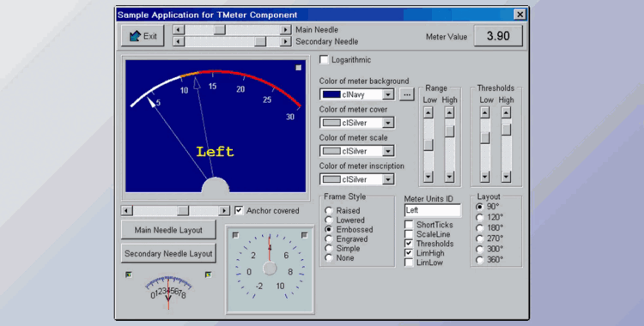Image resolution: width=644 pixels, height=326 pixels.
Task: Click top-left indicator square of round meter
Action: [x=235, y=235]
